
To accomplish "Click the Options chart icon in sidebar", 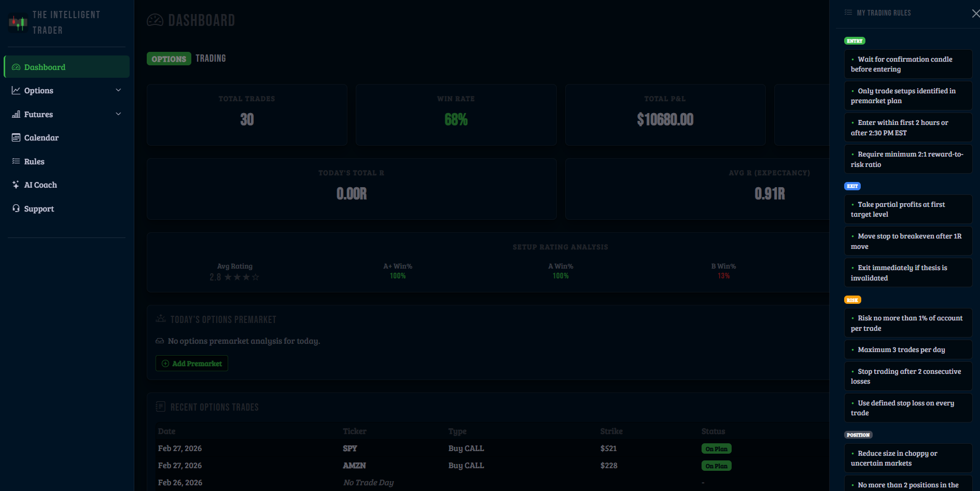I will click(x=16, y=90).
